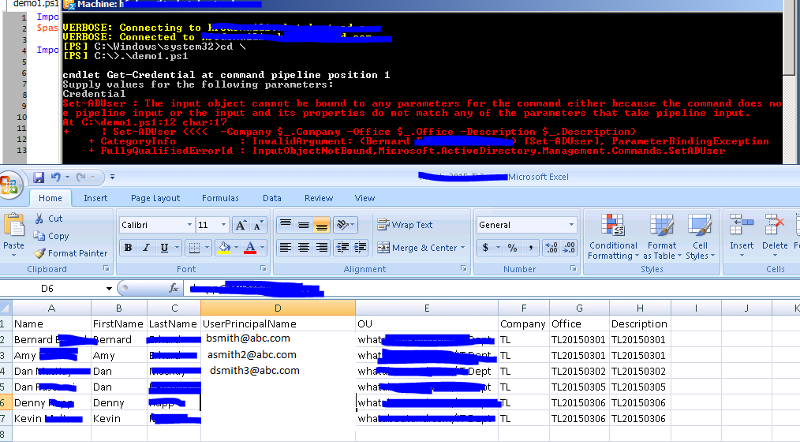Open font color dropdown arrow
800x442 pixels.
[x=262, y=248]
